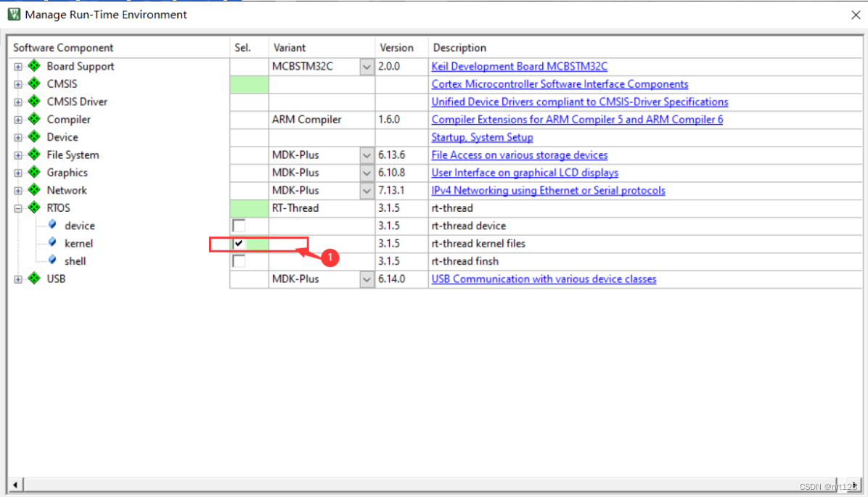Click the File System green diamond icon
This screenshot has height=497, width=868.
click(x=34, y=155)
